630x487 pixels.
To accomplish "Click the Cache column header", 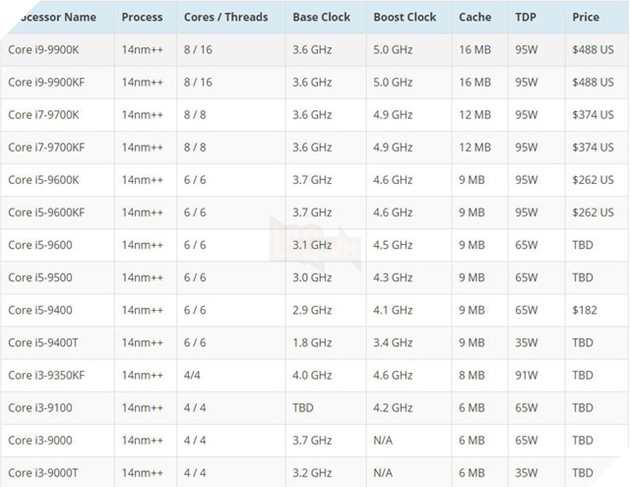I will pos(475,17).
